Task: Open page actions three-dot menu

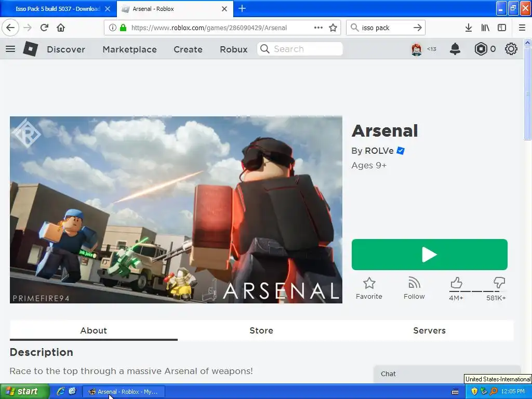Action: (x=318, y=28)
